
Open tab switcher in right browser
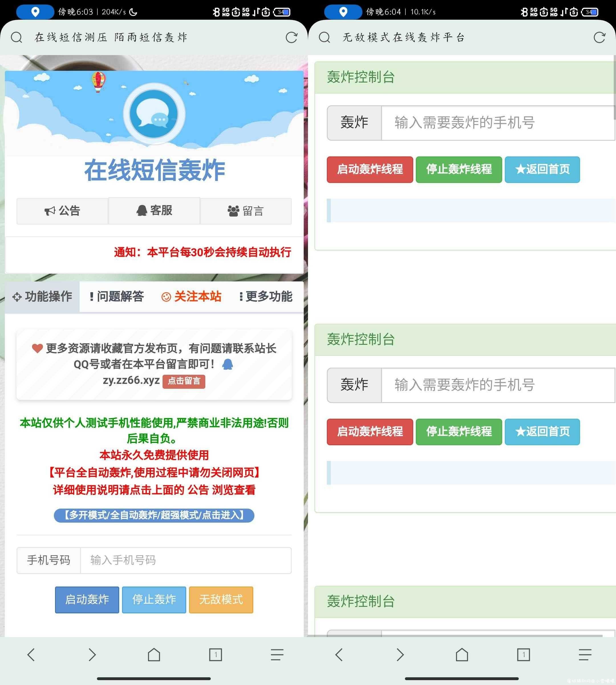(x=524, y=655)
